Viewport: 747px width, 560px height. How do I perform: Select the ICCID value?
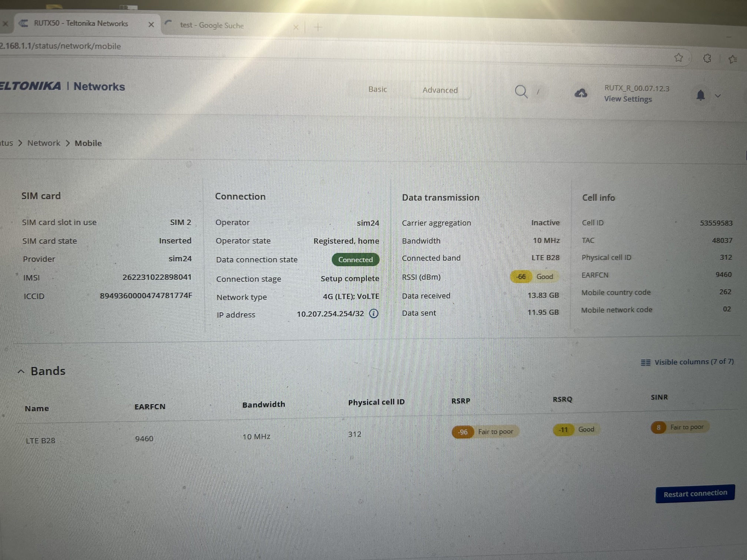146,296
